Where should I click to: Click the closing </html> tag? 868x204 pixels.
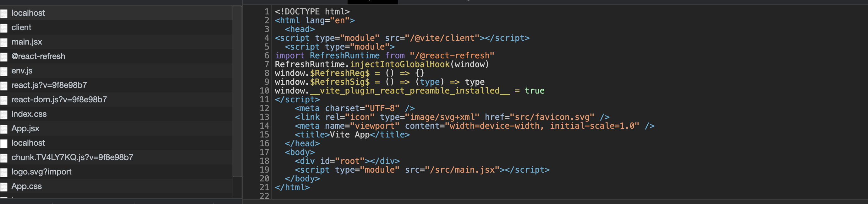coord(292,187)
